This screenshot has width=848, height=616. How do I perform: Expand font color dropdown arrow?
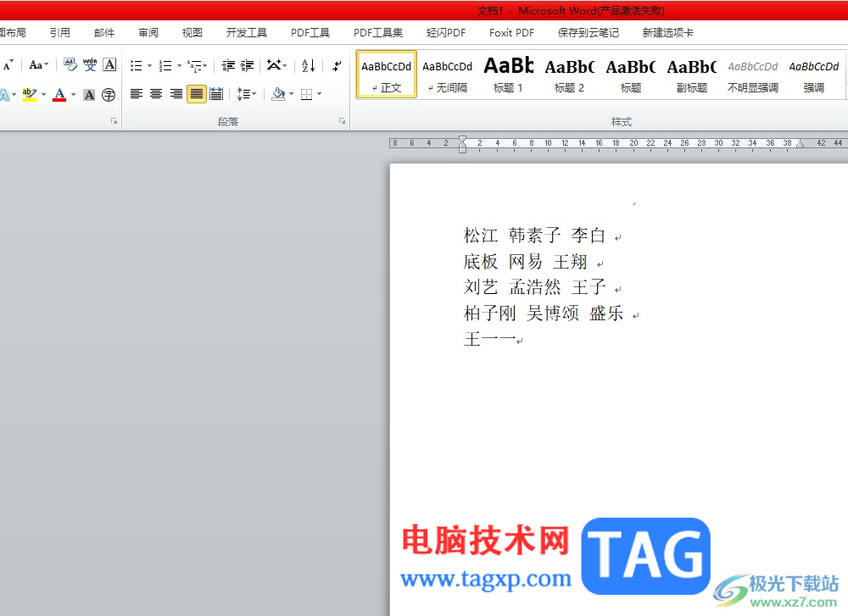(73, 95)
